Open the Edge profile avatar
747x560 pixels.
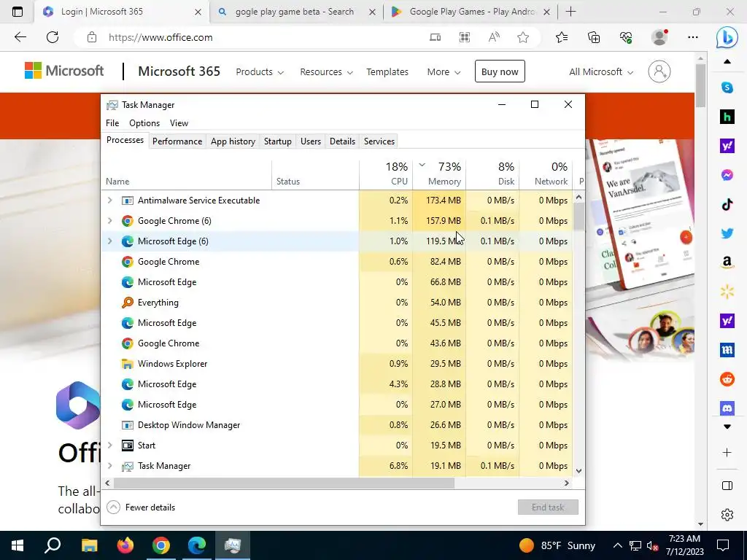[x=659, y=37]
